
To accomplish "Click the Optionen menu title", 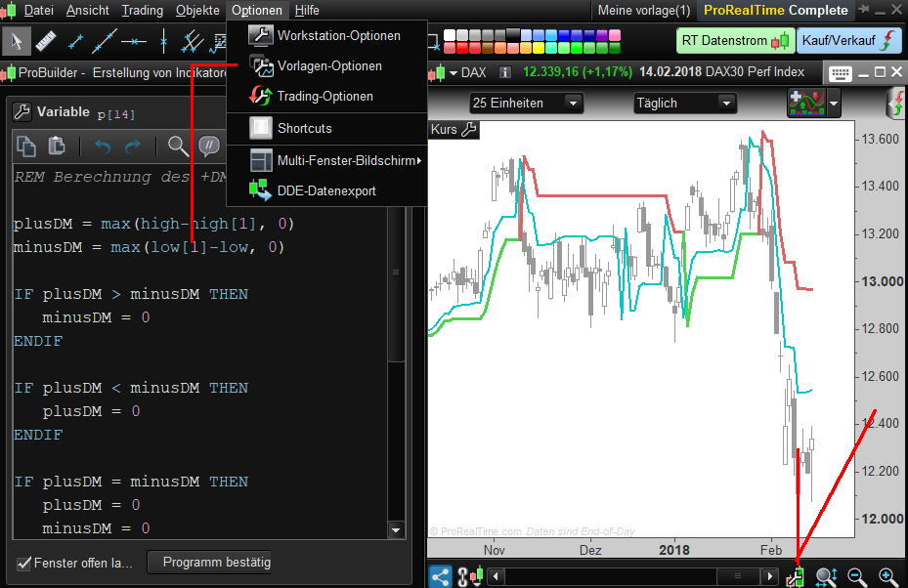I will tap(256, 10).
